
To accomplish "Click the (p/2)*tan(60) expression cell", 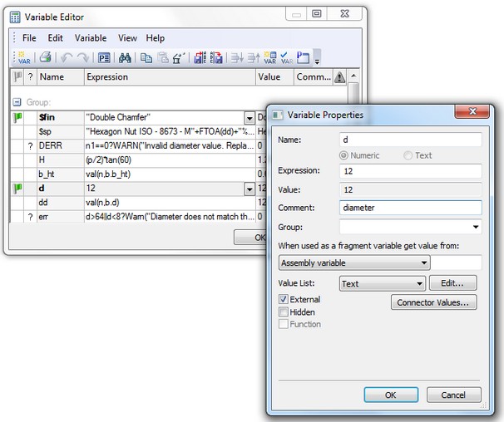I will [x=170, y=160].
